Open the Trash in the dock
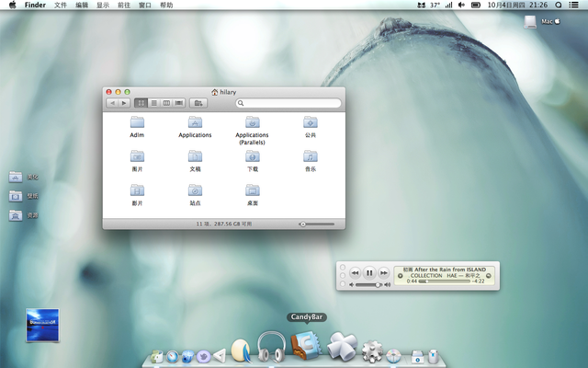 (x=432, y=355)
